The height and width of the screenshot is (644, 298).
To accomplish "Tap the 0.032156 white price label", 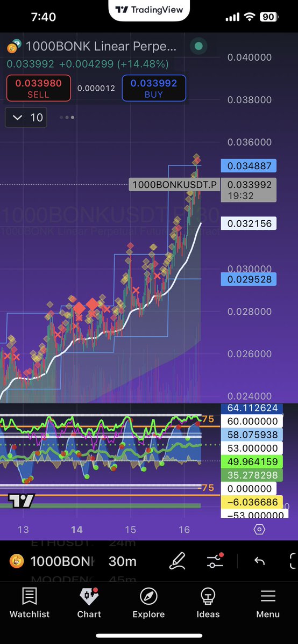I will 249,223.
